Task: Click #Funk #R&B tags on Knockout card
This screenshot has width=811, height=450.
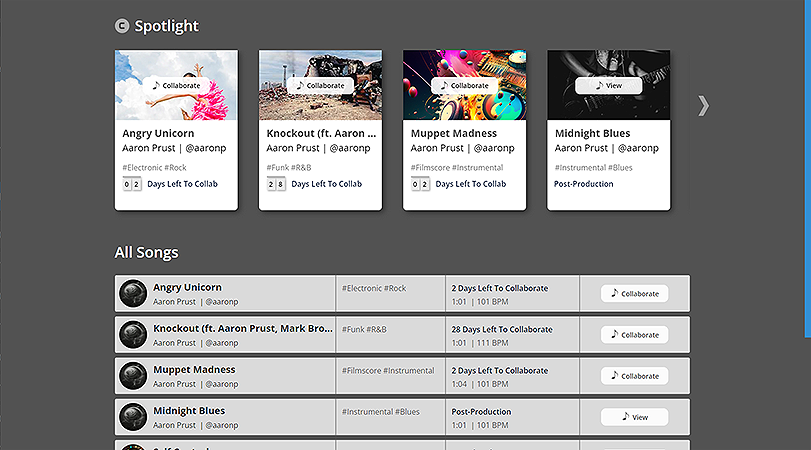Action: (289, 168)
